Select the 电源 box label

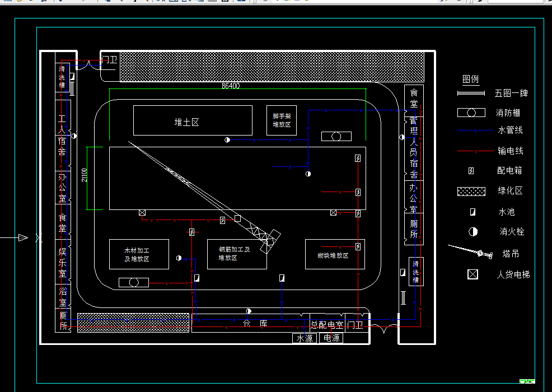pos(331,338)
